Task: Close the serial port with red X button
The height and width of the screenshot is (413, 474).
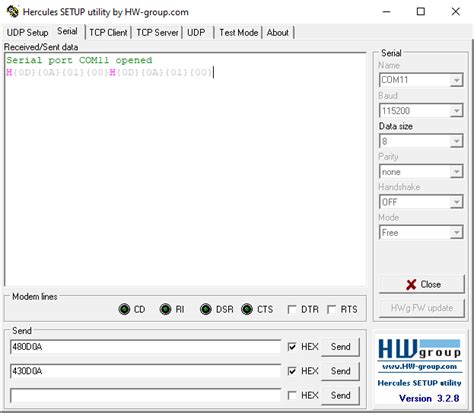Action: [422, 284]
